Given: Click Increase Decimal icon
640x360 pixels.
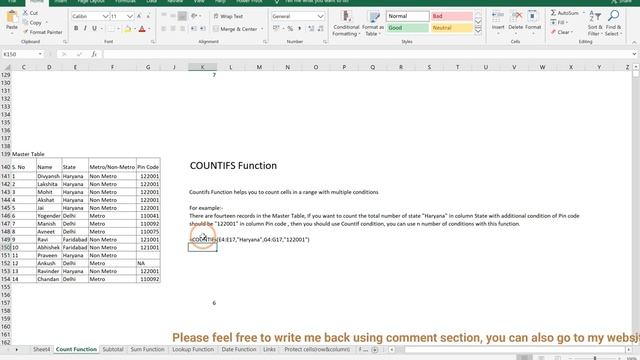Looking at the screenshot, I should (x=311, y=29).
